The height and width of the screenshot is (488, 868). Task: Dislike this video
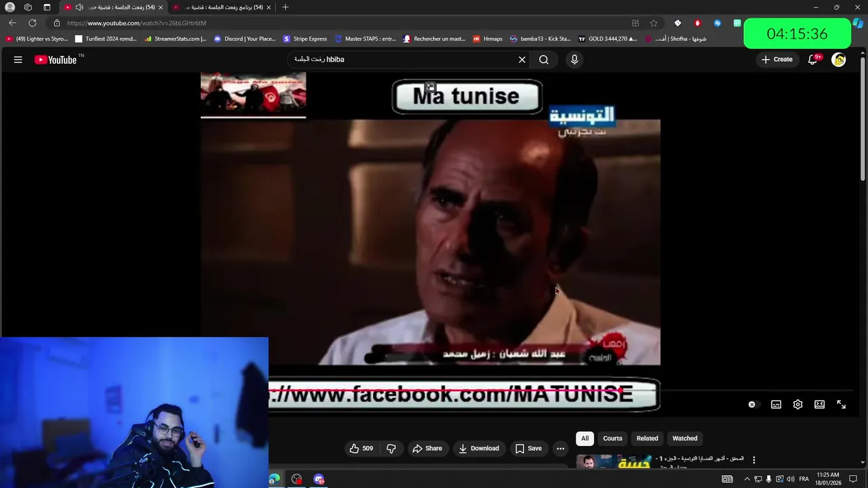pos(391,449)
